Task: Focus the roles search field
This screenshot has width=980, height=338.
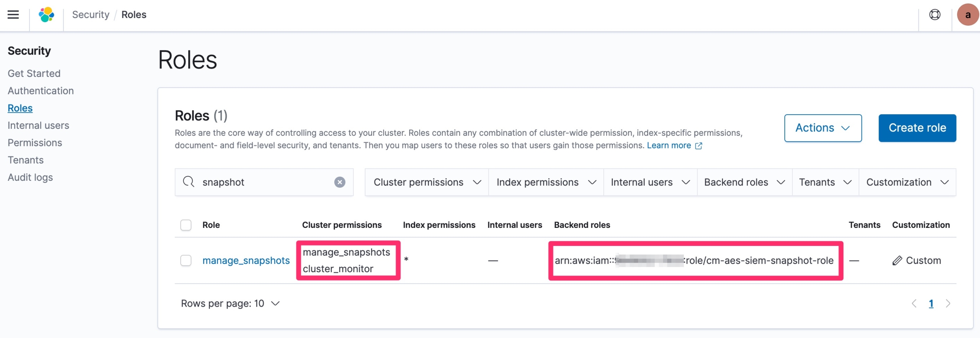Action: [x=264, y=182]
